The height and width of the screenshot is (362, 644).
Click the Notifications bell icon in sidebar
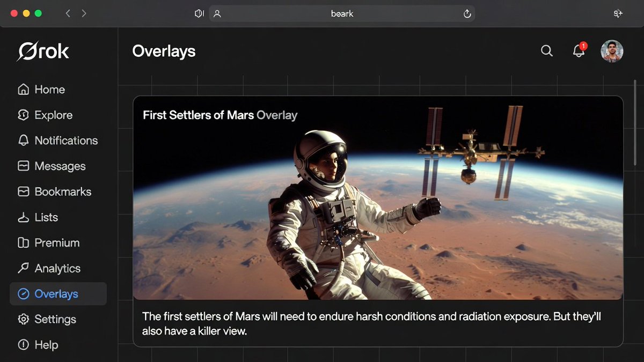[23, 141]
